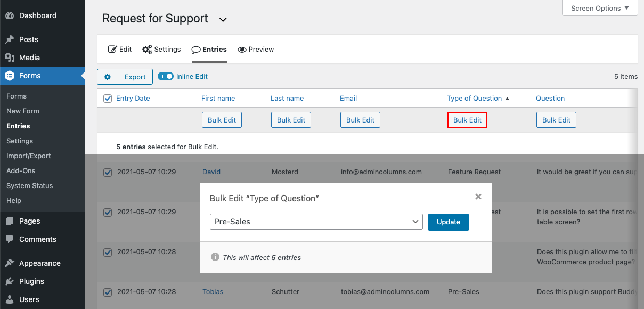Screen dimensions: 644x309
Task: Uncheck the select-all checkbox in header
Action: (108, 99)
